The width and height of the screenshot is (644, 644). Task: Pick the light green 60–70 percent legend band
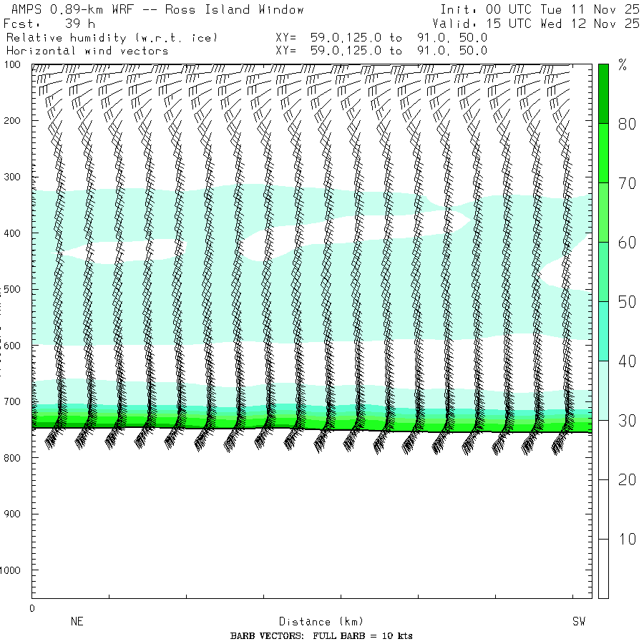pyautogui.click(x=603, y=213)
